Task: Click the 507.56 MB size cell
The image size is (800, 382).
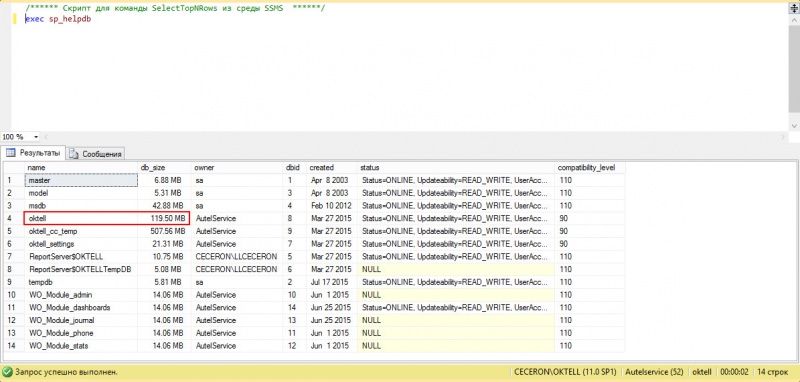Action: [x=164, y=231]
